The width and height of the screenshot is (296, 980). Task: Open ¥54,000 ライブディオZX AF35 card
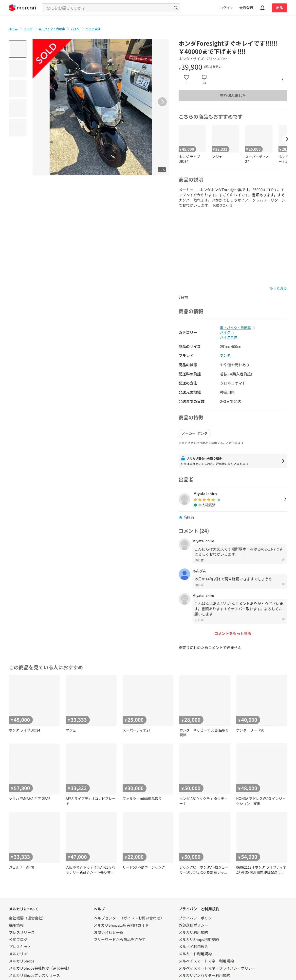(x=261, y=843)
